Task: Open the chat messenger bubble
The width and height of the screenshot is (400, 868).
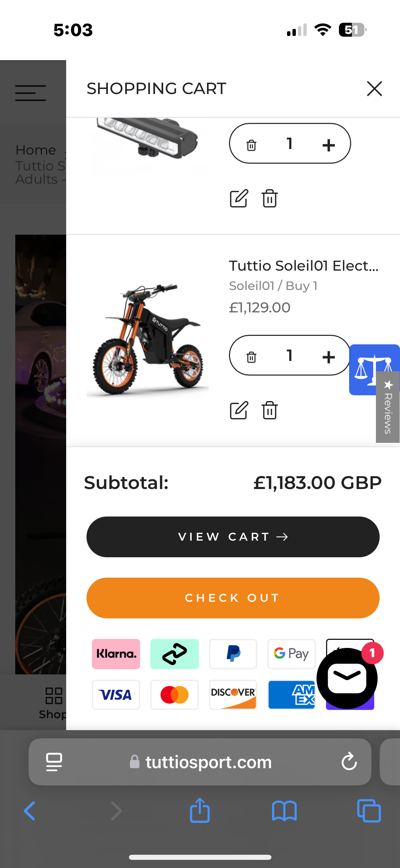Action: 347,678
